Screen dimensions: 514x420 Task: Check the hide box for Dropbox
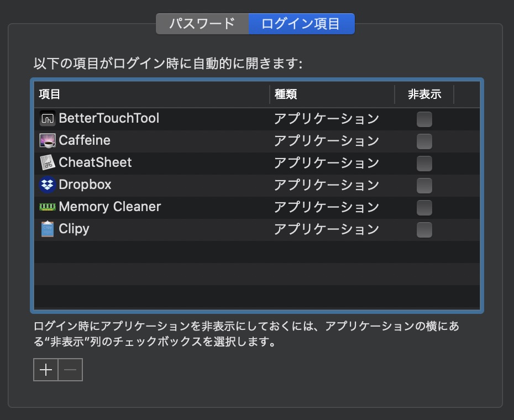pyautogui.click(x=424, y=186)
